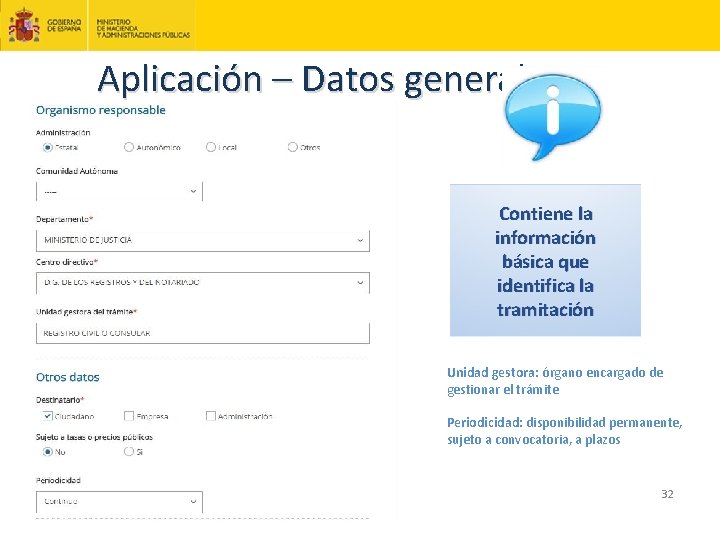This screenshot has width=720, height=540.
Task: Click the 'Organismo responsable' section heading
Action: [x=101, y=110]
